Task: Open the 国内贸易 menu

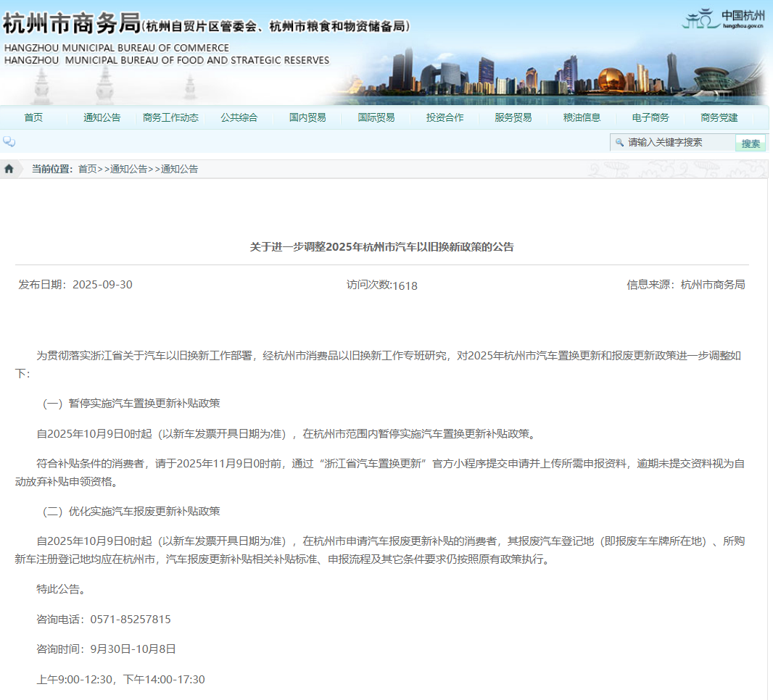Action: pos(307,117)
